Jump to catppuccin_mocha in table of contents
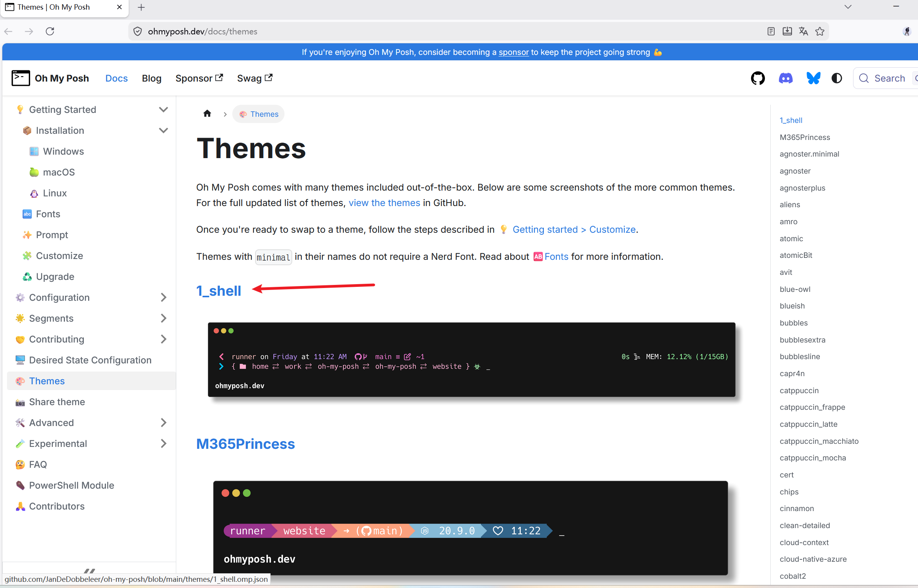918x588 pixels. 813,458
